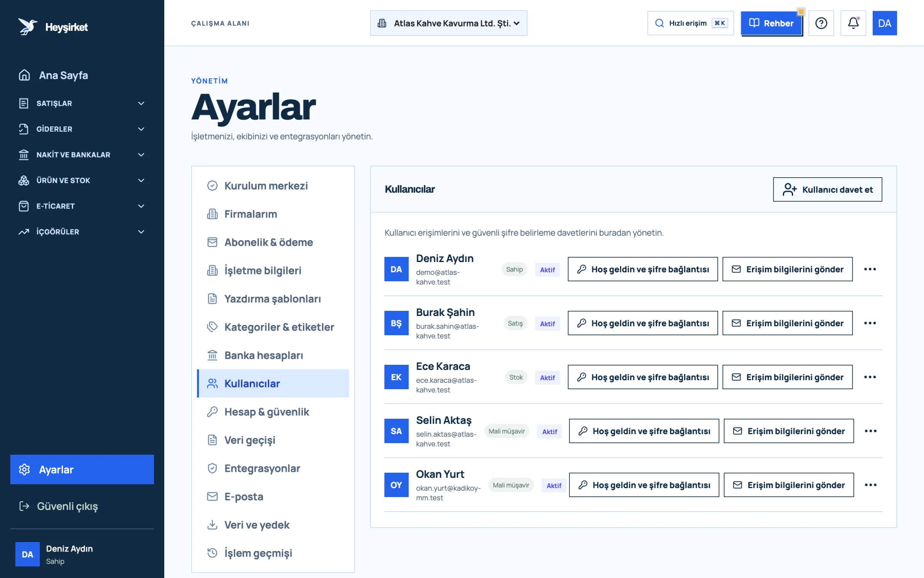Open Yazdırma şablonları settings tab
924x578 pixels.
[273, 299]
